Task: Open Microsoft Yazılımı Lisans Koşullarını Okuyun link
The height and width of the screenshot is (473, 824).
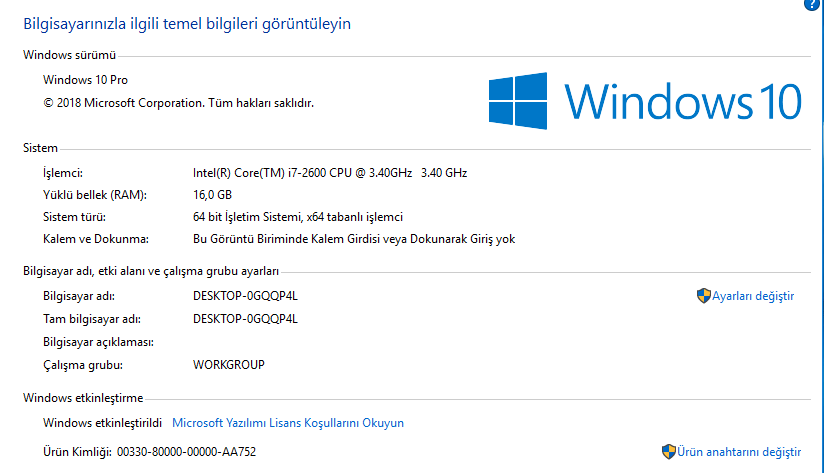Action: (x=288, y=423)
